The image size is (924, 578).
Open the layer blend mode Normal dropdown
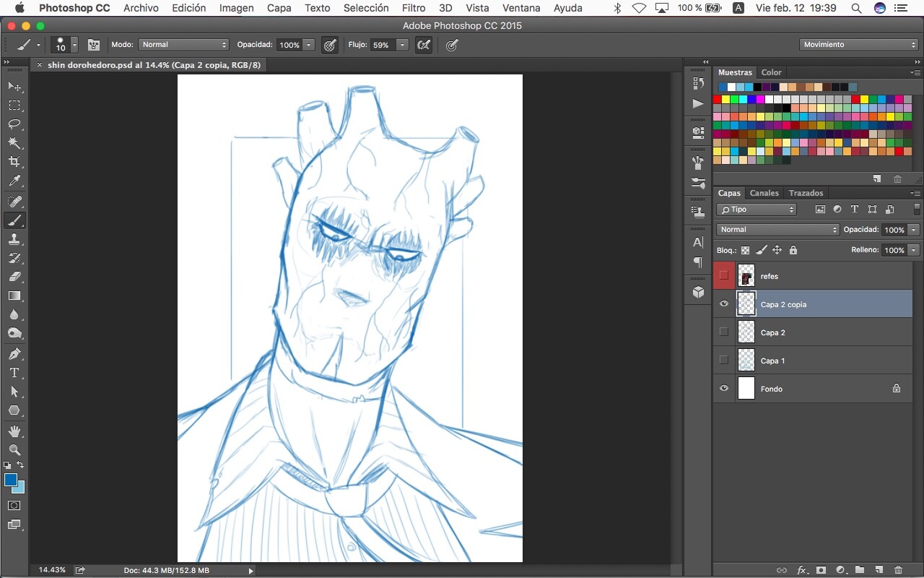(x=778, y=230)
